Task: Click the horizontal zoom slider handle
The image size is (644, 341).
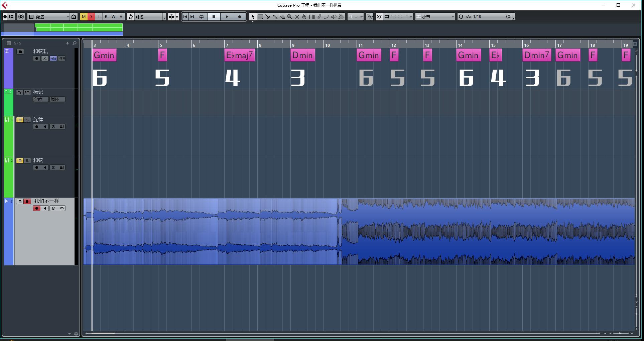Action: tap(620, 333)
